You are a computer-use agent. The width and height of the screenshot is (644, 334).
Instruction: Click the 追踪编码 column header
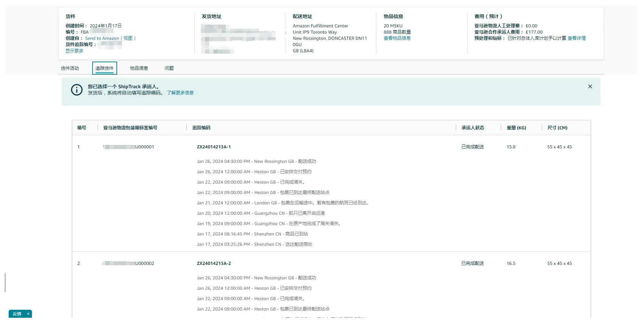(x=201, y=128)
